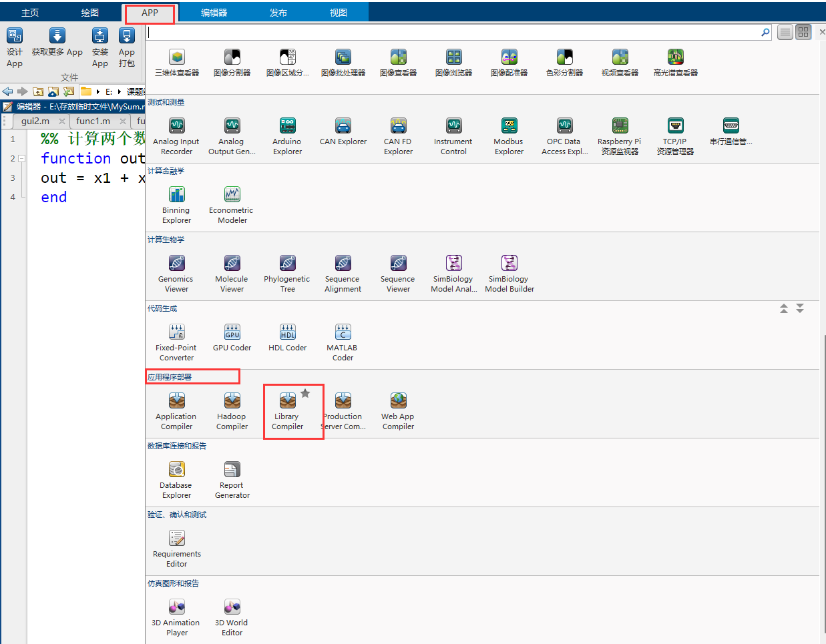Open Binning Explorer app
826x644 pixels.
(176, 205)
